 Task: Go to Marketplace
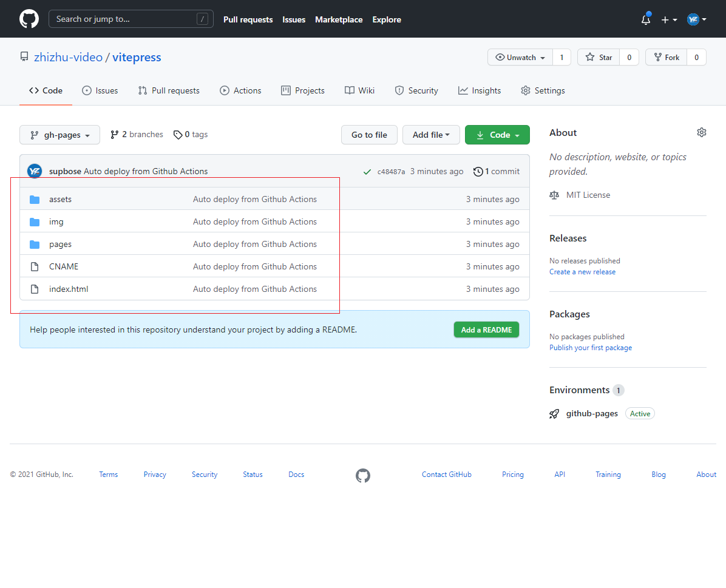(339, 19)
